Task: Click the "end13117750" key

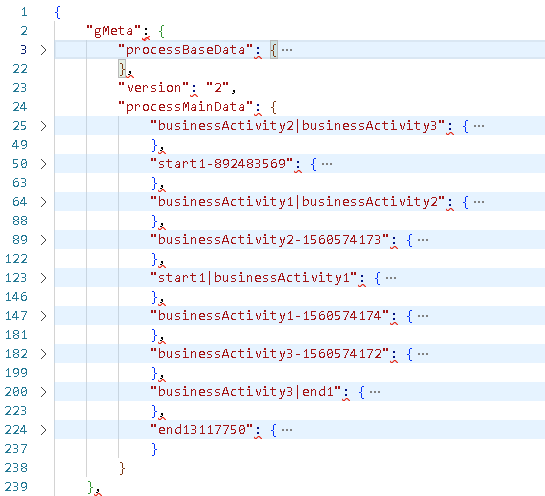Action: (x=202, y=430)
